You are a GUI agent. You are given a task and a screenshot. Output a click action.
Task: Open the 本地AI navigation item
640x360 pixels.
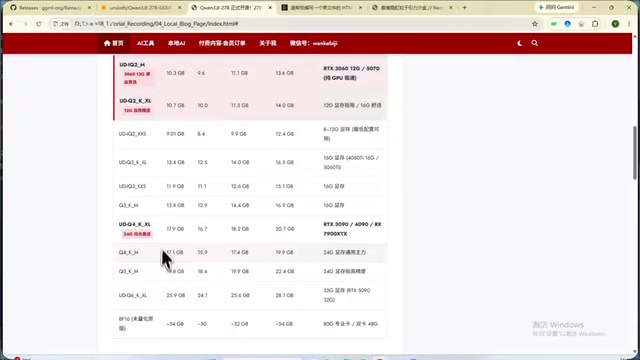(176, 43)
